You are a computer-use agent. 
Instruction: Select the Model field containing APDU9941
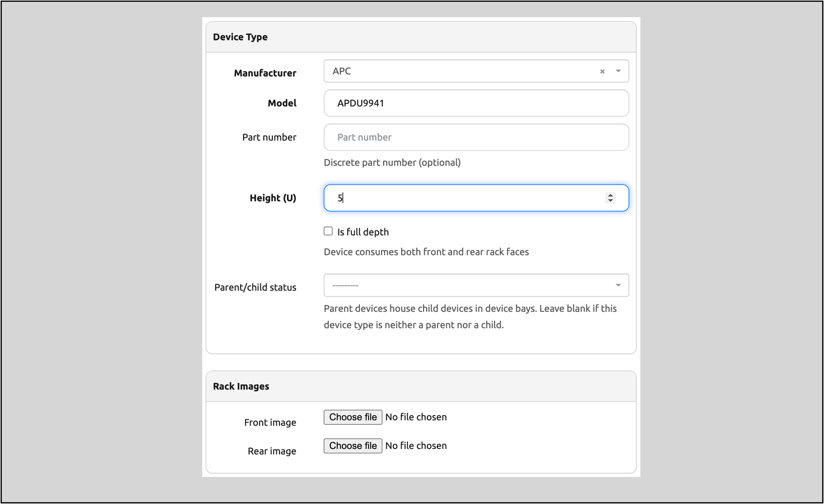tap(475, 103)
